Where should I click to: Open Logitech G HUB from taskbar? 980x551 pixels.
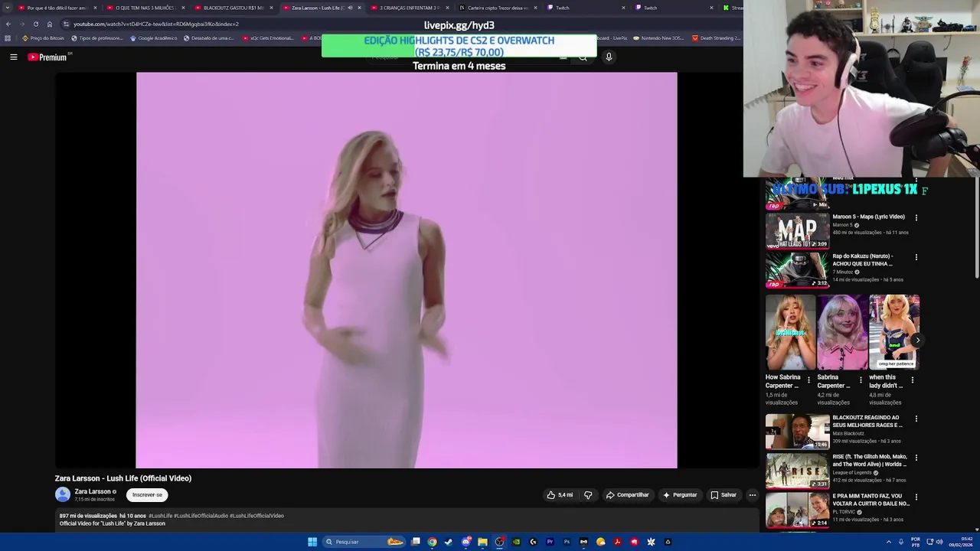533,542
